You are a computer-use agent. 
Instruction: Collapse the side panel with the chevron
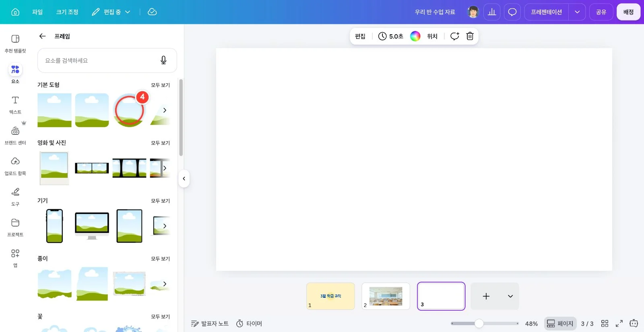[x=184, y=179]
